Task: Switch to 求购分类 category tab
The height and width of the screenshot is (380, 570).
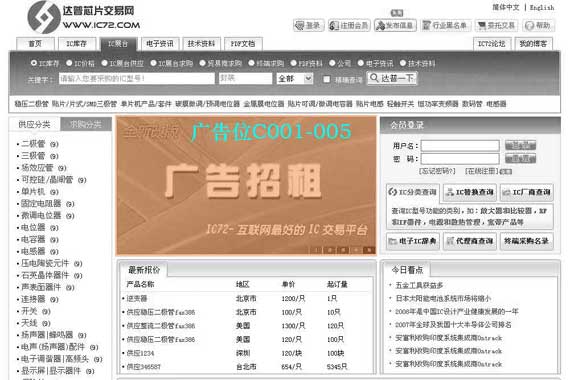Action: (x=86, y=124)
